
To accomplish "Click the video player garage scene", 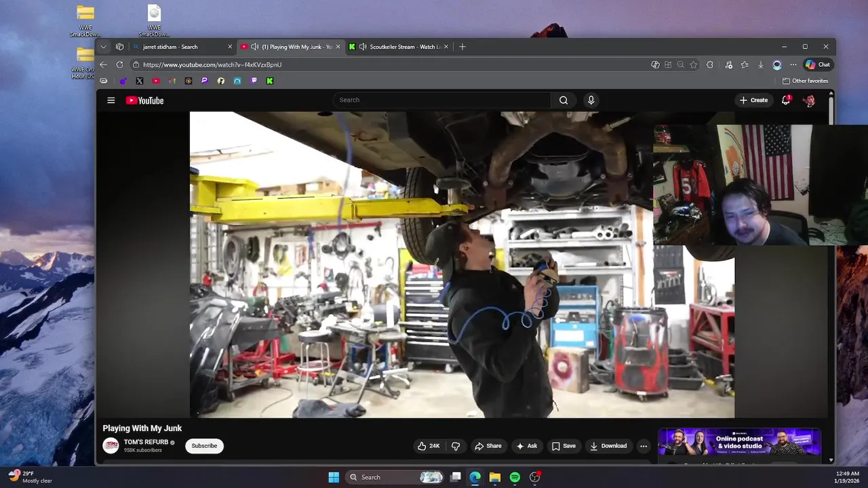I will pyautogui.click(x=462, y=264).
